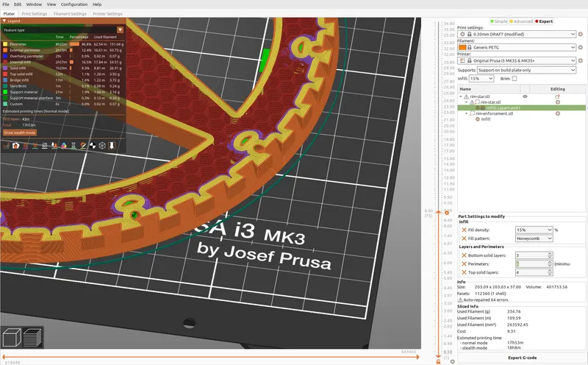This screenshot has height=365, width=588.
Task: Click settings cog for rim-star.stl part
Action: coord(558,102)
